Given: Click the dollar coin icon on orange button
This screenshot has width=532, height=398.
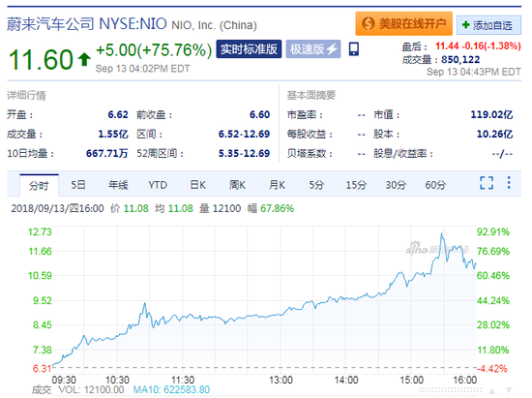Looking at the screenshot, I should [368, 23].
